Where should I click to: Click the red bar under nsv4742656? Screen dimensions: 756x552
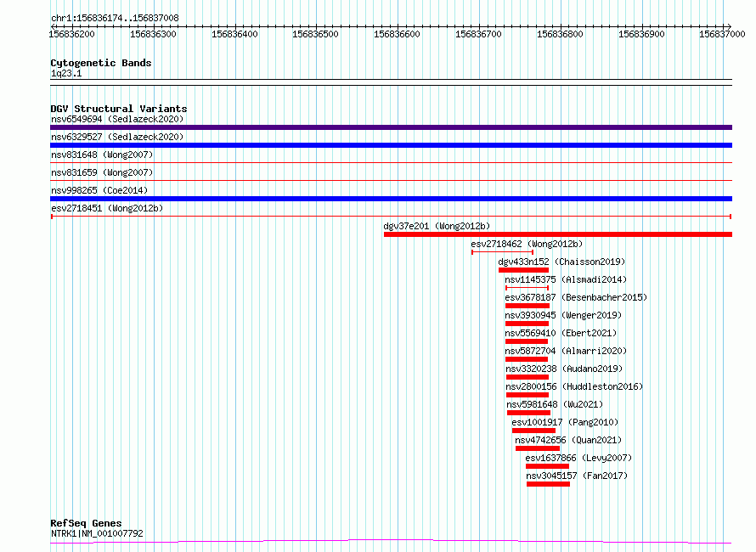point(538,448)
